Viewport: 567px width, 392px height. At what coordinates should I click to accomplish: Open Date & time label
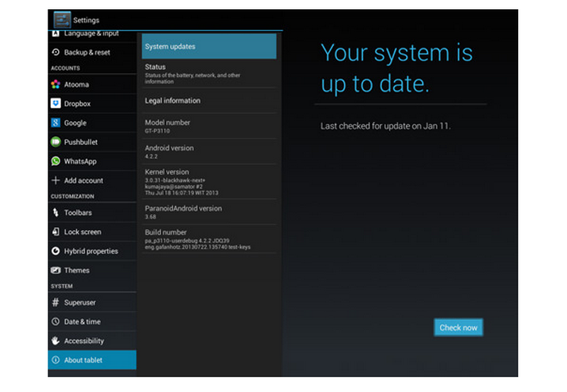82,322
